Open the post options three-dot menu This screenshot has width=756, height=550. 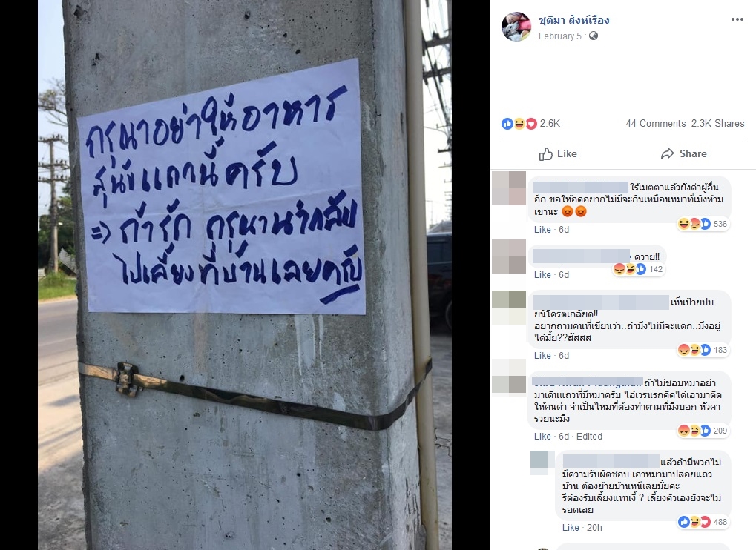(737, 19)
